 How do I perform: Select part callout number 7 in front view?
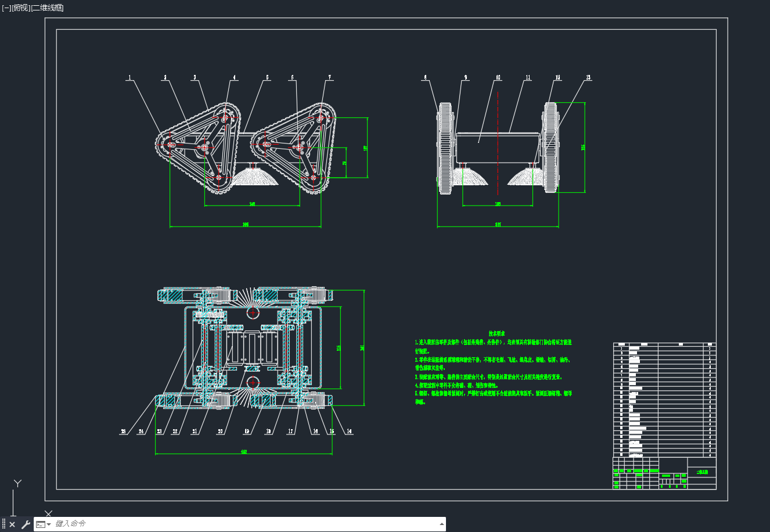[x=330, y=77]
